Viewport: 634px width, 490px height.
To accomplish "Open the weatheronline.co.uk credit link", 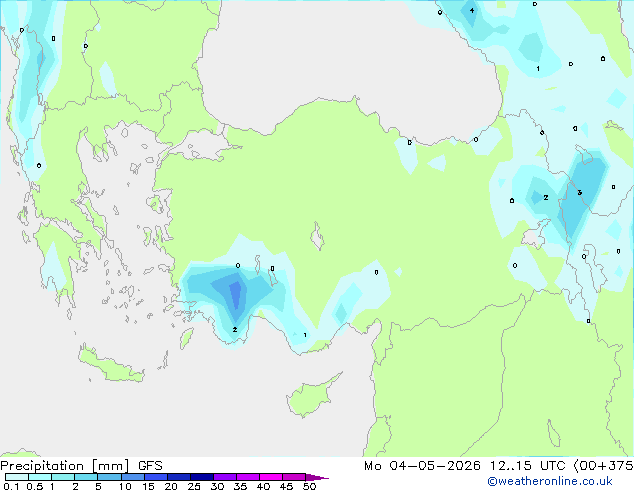I will pyautogui.click(x=549, y=481).
